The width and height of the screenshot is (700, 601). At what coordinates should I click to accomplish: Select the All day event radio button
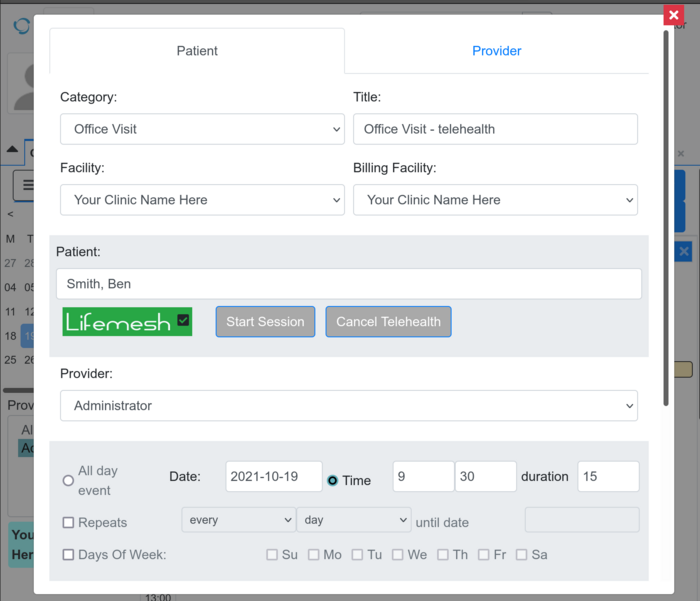pos(68,480)
